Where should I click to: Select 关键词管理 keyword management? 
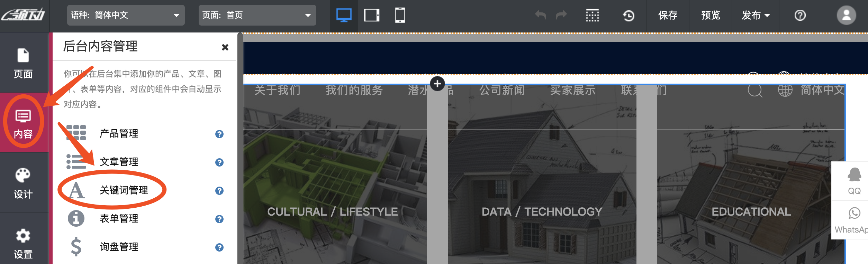[124, 190]
